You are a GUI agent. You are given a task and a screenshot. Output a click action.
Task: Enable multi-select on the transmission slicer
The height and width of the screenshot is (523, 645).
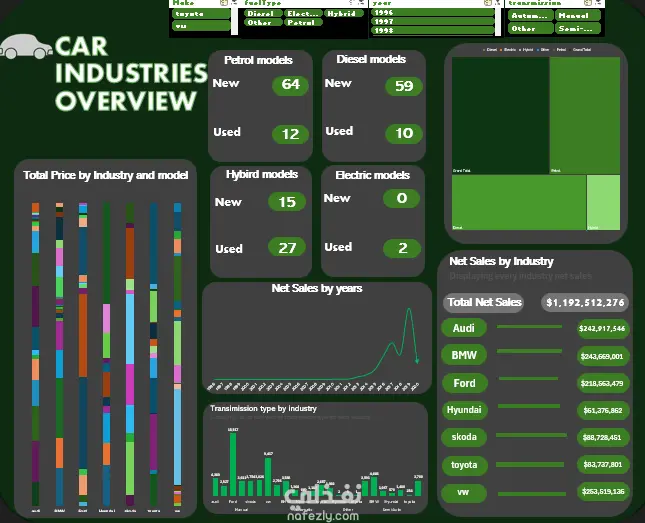coord(588,2)
